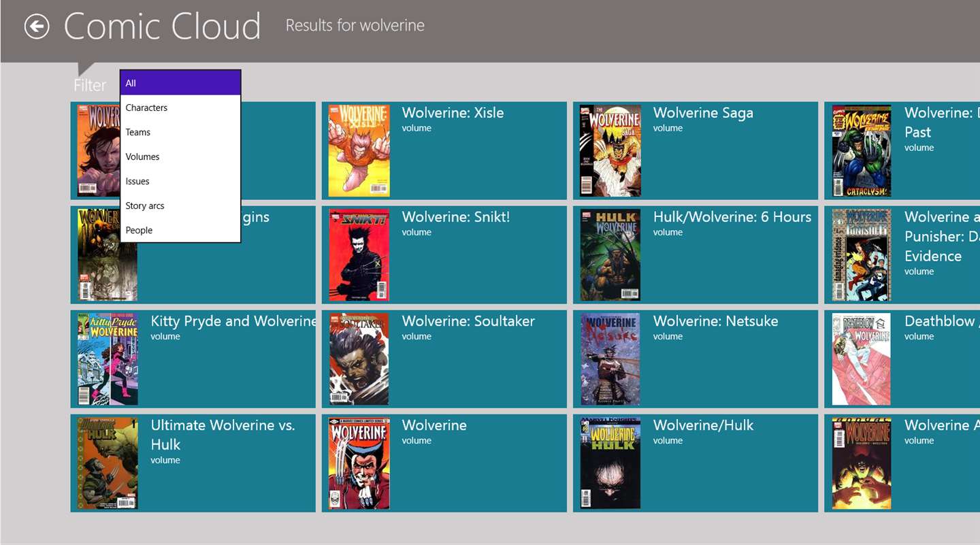The width and height of the screenshot is (980, 545).
Task: Open the Hulk/Wolverine: 6 Hours cover
Action: pos(610,254)
